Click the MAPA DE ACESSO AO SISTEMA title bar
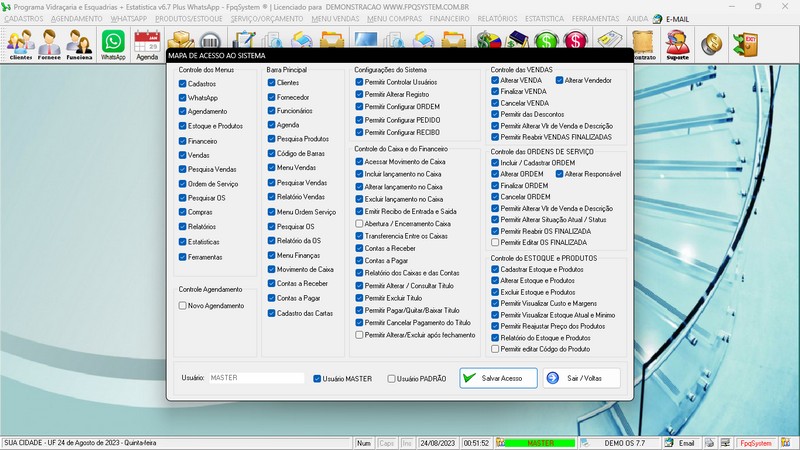Image resolution: width=800 pixels, height=450 pixels. click(x=399, y=56)
